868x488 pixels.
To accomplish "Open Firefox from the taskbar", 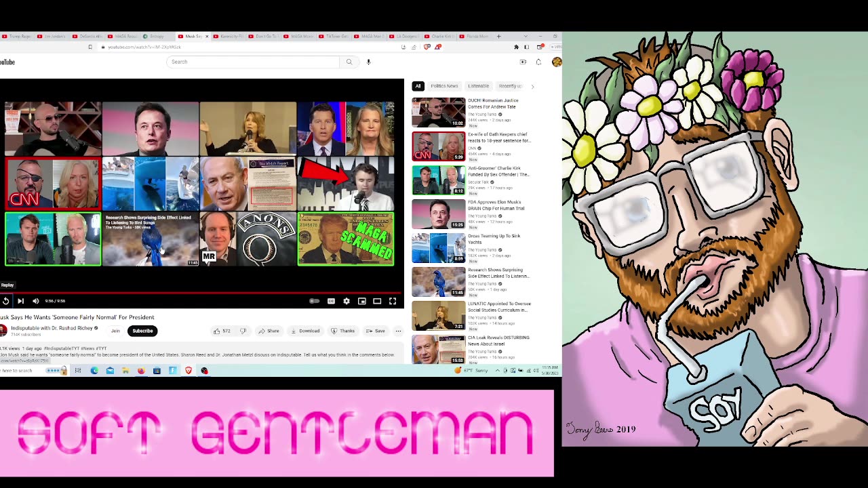I will coord(141,371).
